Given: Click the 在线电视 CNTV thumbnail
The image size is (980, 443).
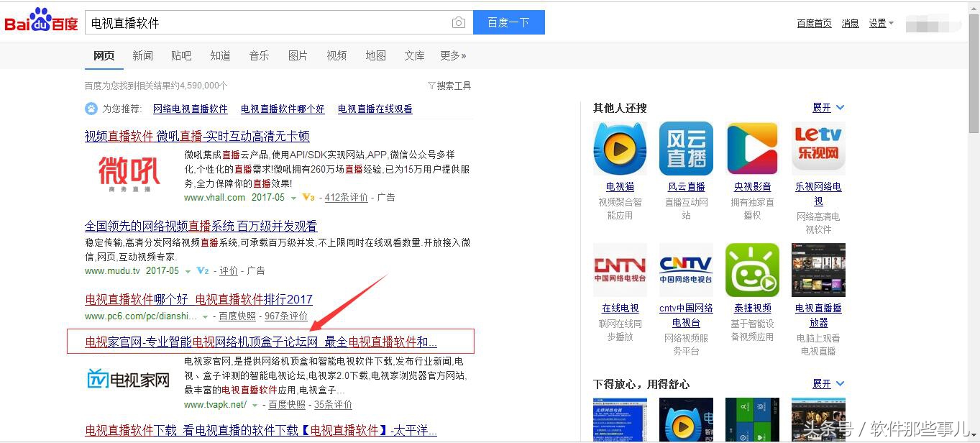Looking at the screenshot, I should (620, 270).
